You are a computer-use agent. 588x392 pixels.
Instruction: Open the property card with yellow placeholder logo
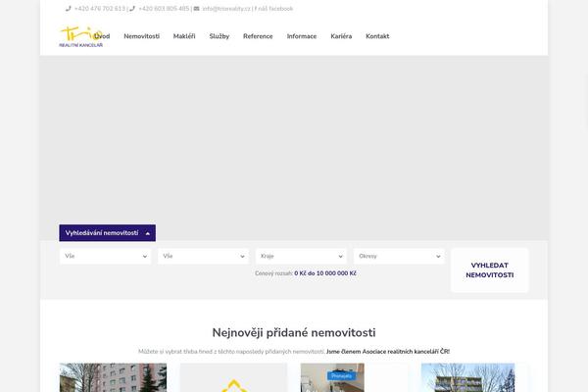coord(233,377)
